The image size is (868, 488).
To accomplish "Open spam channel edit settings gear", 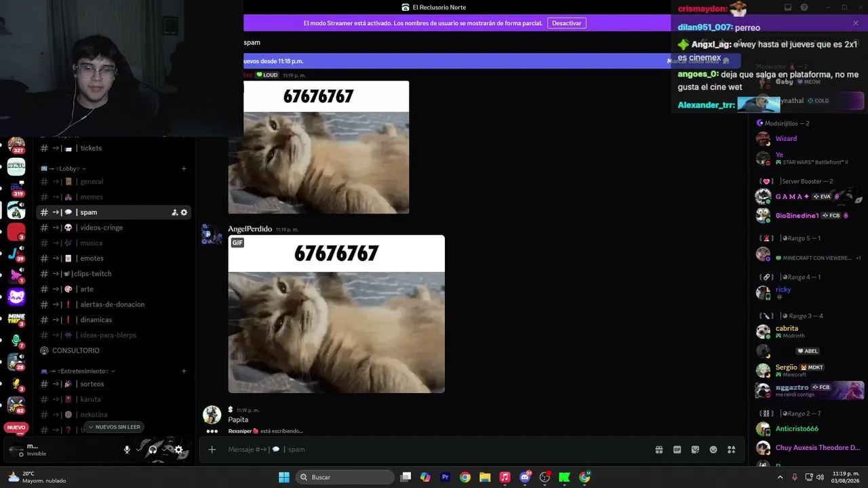I will click(184, 212).
